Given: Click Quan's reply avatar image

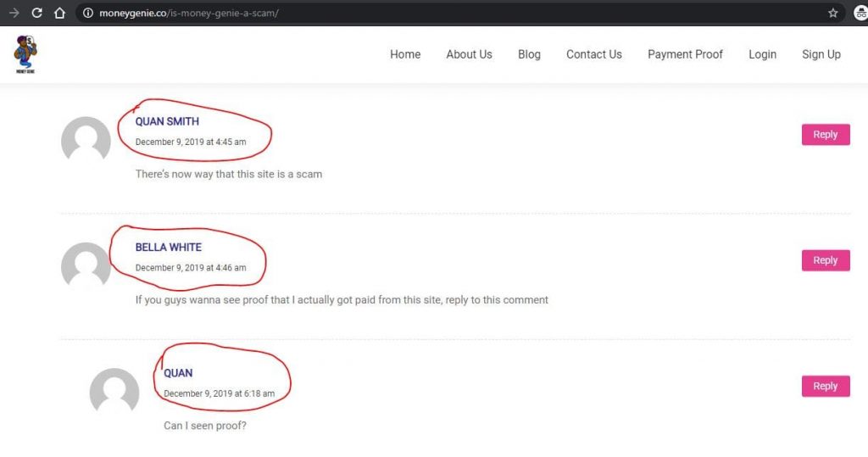Looking at the screenshot, I should 114,391.
